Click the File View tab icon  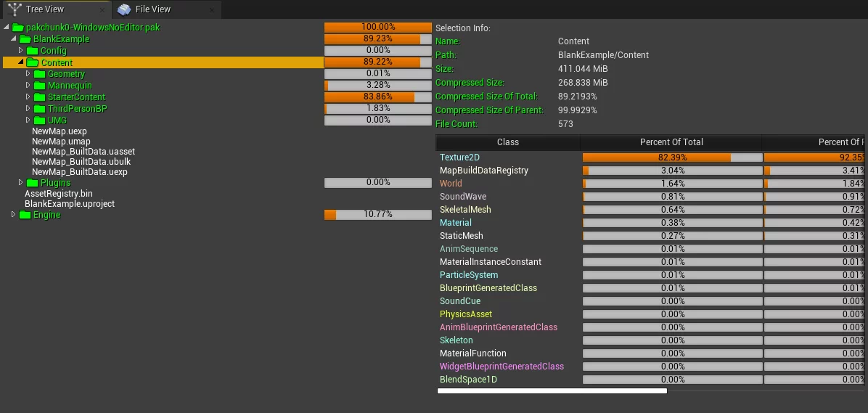tap(124, 9)
